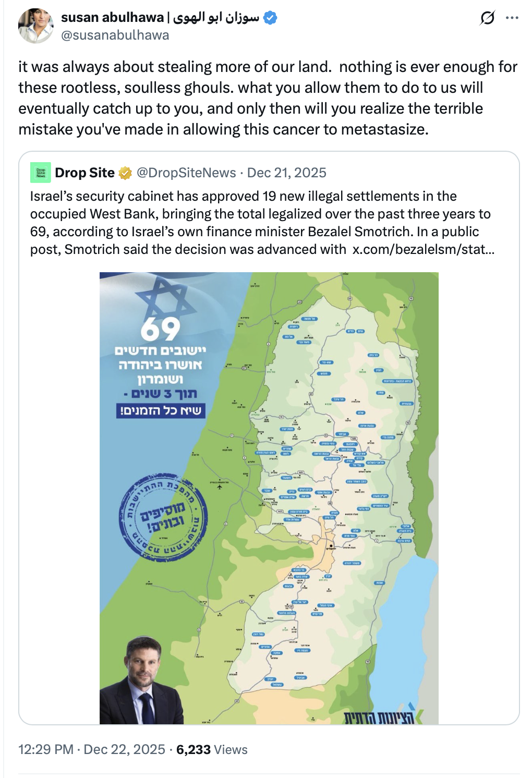Click the blue circular stamp on the poster
This screenshot has width=532, height=778.
(163, 516)
